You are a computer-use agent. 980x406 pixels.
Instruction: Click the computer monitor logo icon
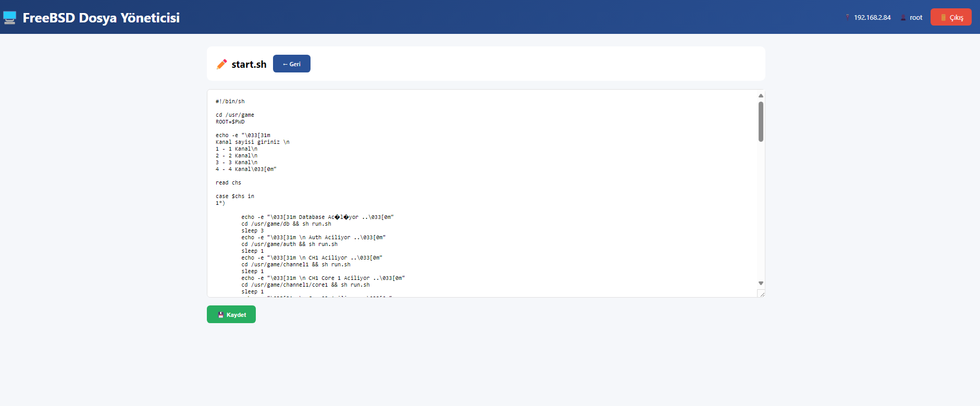click(x=9, y=18)
